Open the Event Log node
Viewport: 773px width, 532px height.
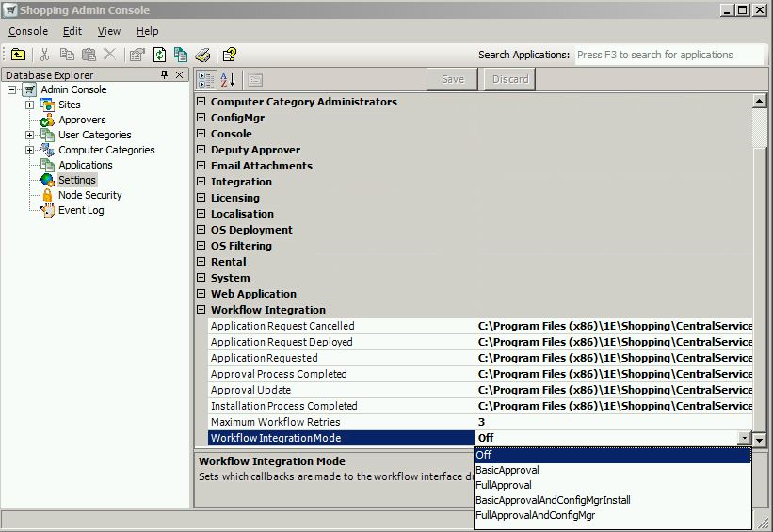[81, 210]
